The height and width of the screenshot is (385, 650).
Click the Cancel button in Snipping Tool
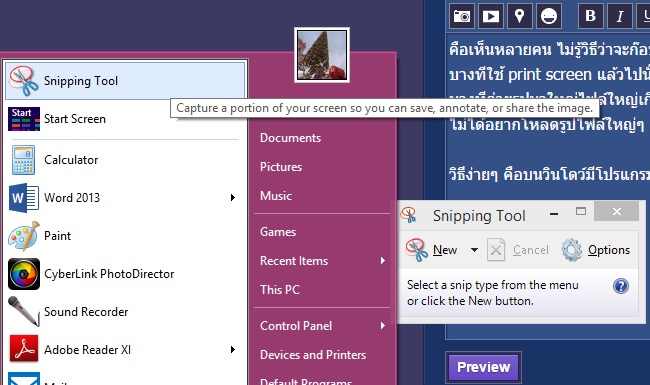[518, 250]
